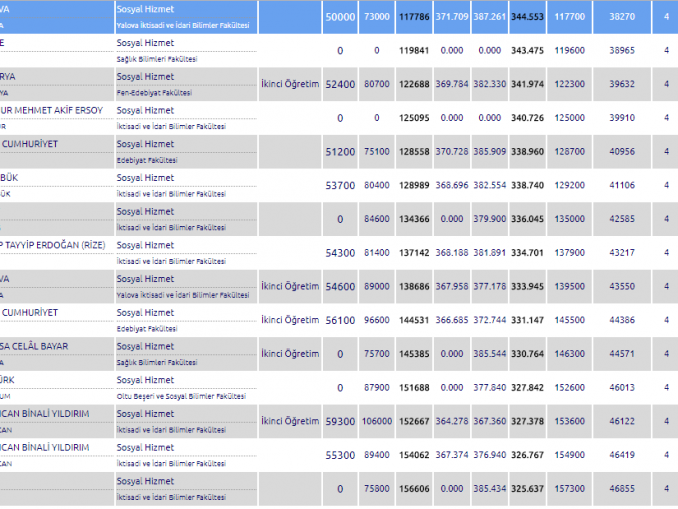Click the quota ranking cell 106000
Screen dimensions: 678x509
point(376,421)
